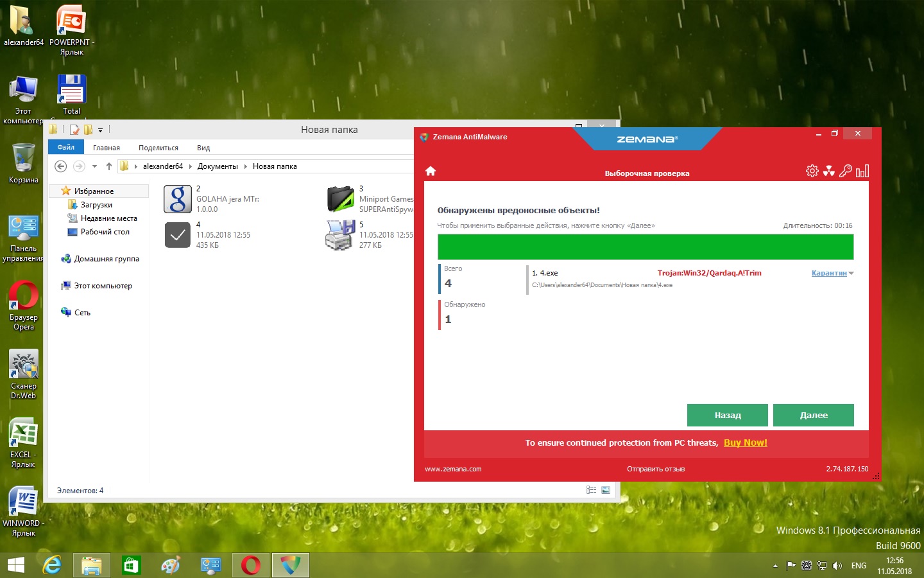
Task: Select Панель управления desktop icon
Action: (x=24, y=238)
